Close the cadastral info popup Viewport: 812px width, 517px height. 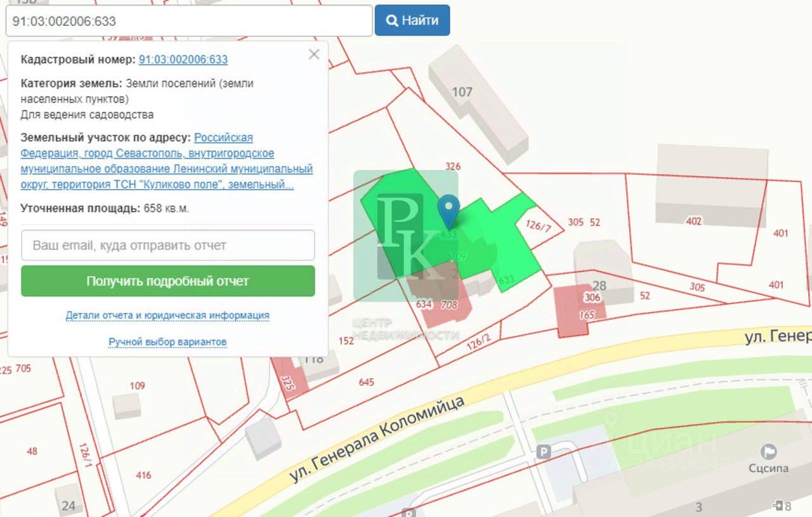tap(313, 55)
